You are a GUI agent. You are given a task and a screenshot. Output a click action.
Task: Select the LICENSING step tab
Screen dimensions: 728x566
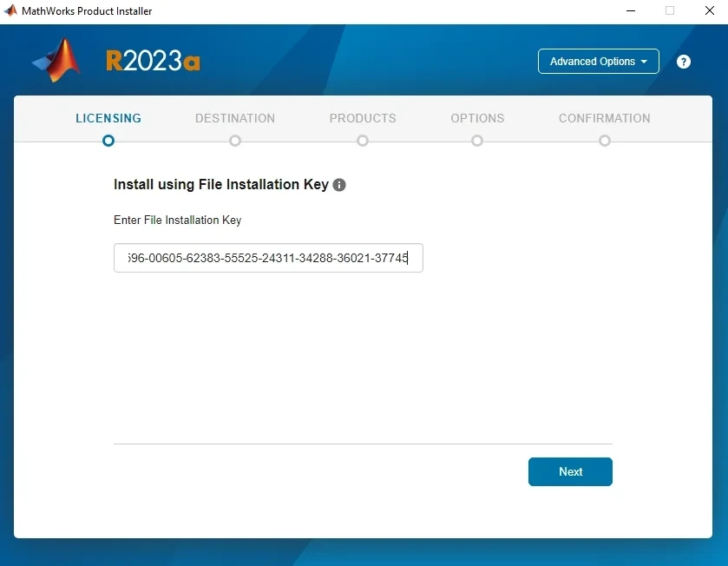point(108,118)
